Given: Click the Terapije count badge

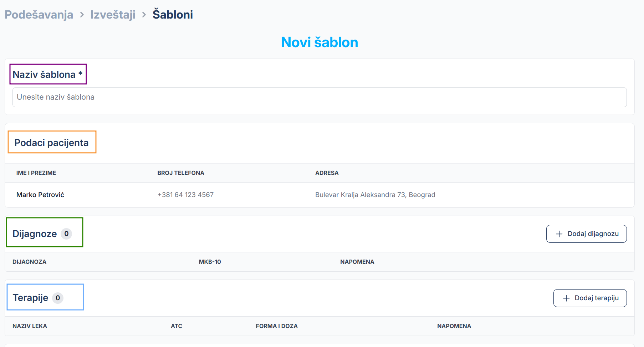Looking at the screenshot, I should [58, 298].
